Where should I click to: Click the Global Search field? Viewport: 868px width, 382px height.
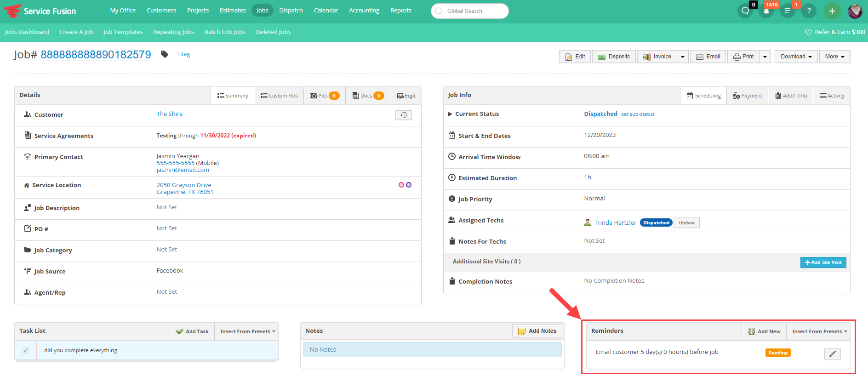(x=470, y=11)
